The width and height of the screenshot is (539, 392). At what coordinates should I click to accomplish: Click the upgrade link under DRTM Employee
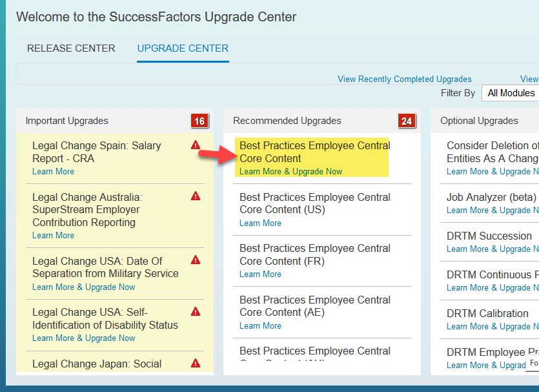pyautogui.click(x=487, y=366)
